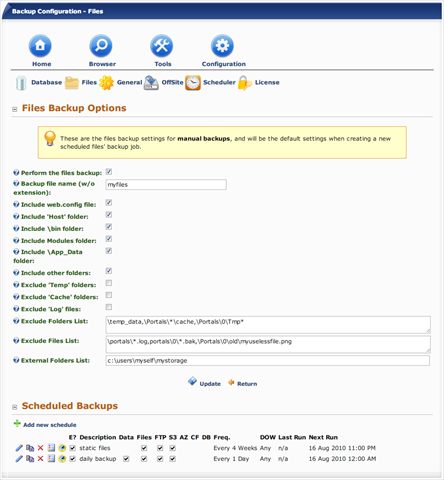Click the Files folder icon

(x=72, y=83)
